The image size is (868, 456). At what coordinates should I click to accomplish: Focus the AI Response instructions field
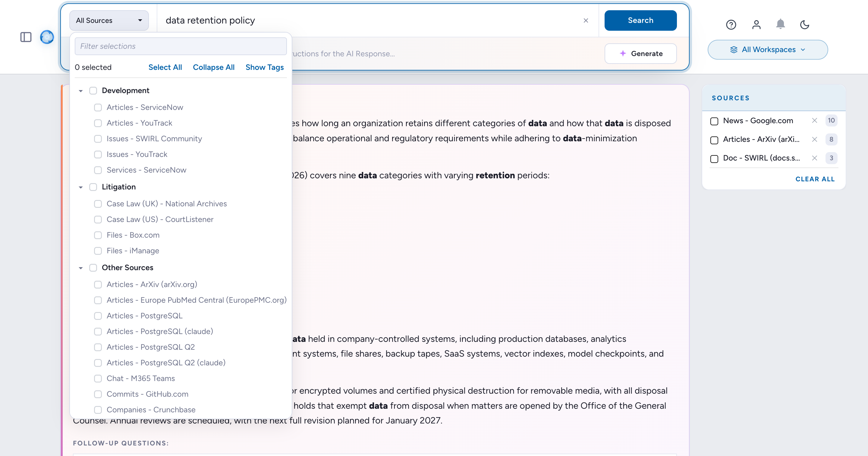445,54
